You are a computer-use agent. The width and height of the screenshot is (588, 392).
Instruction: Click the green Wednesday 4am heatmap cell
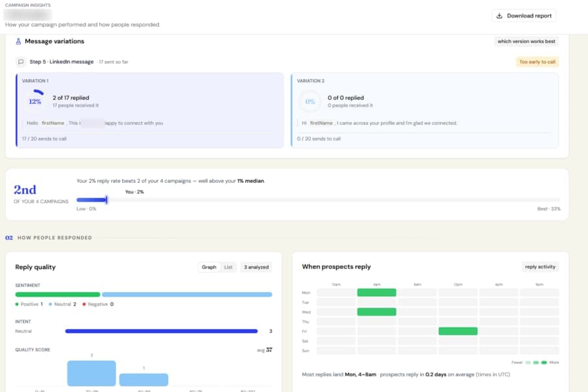click(376, 312)
